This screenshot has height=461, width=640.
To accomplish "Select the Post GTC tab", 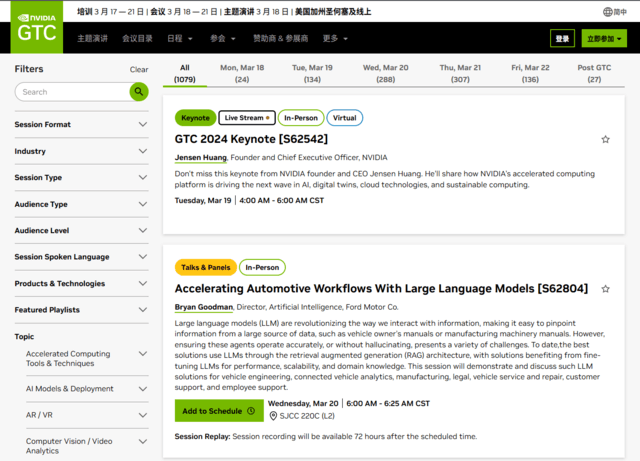I will pyautogui.click(x=594, y=73).
